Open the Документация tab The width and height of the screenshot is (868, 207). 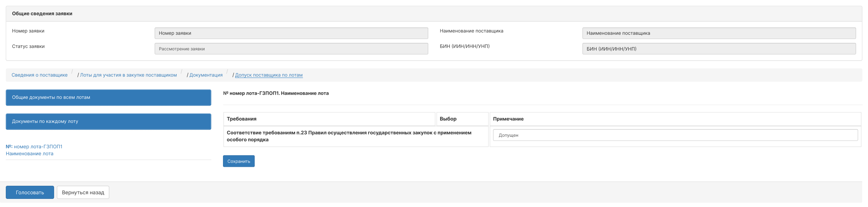[206, 75]
